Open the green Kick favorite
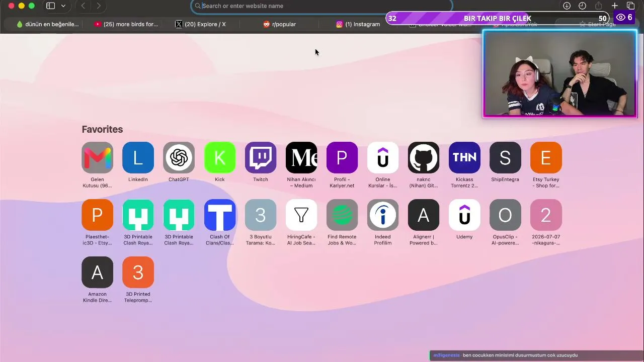 [220, 158]
